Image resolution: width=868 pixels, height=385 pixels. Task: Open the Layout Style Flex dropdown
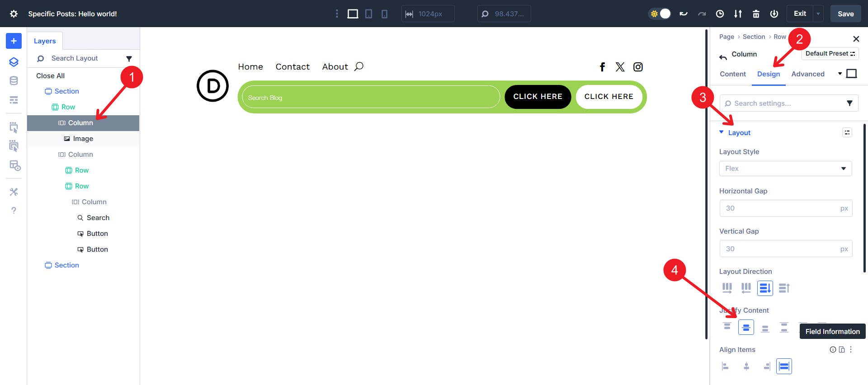click(785, 169)
